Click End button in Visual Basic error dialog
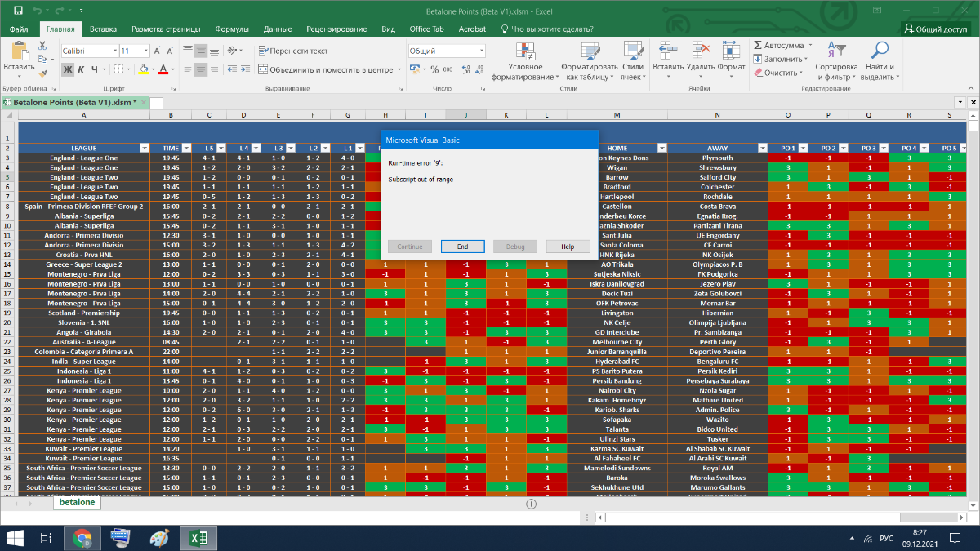Screen dimensions: 980x551 click(x=462, y=247)
